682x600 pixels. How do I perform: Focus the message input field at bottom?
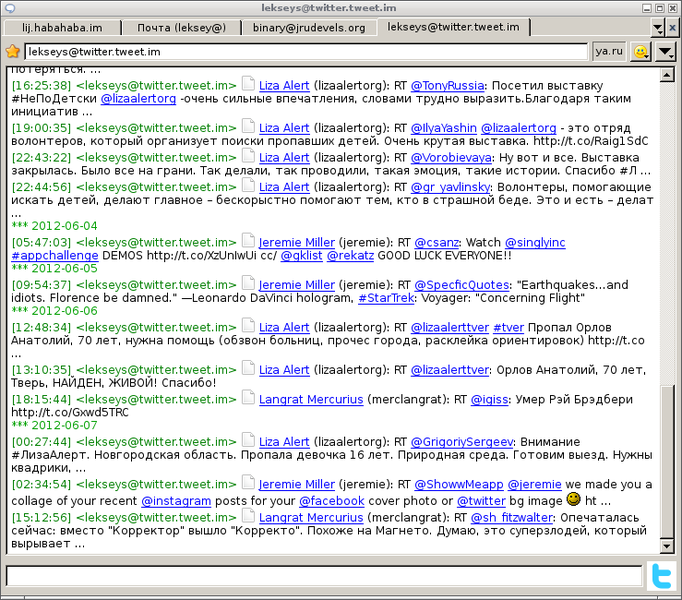[323, 576]
